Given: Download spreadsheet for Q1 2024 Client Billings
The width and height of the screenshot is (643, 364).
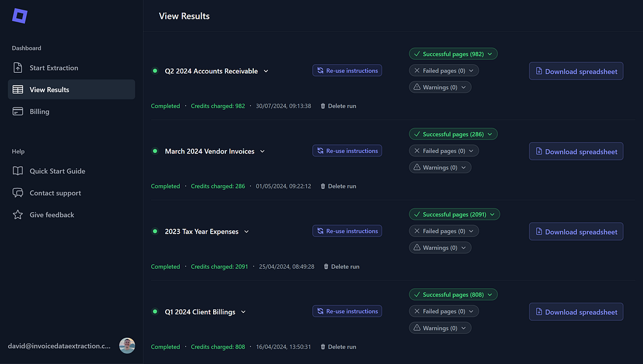Looking at the screenshot, I should tap(576, 311).
